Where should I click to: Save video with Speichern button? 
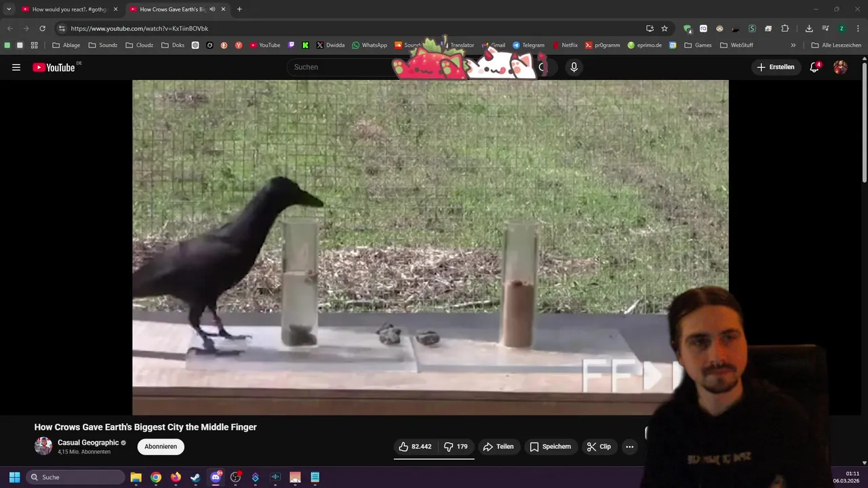click(x=550, y=447)
